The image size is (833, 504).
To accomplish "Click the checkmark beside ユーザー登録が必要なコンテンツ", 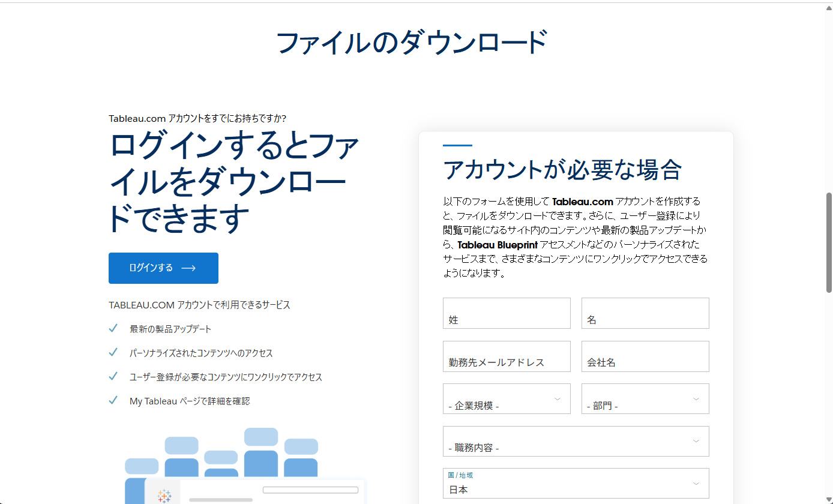I will pos(113,377).
